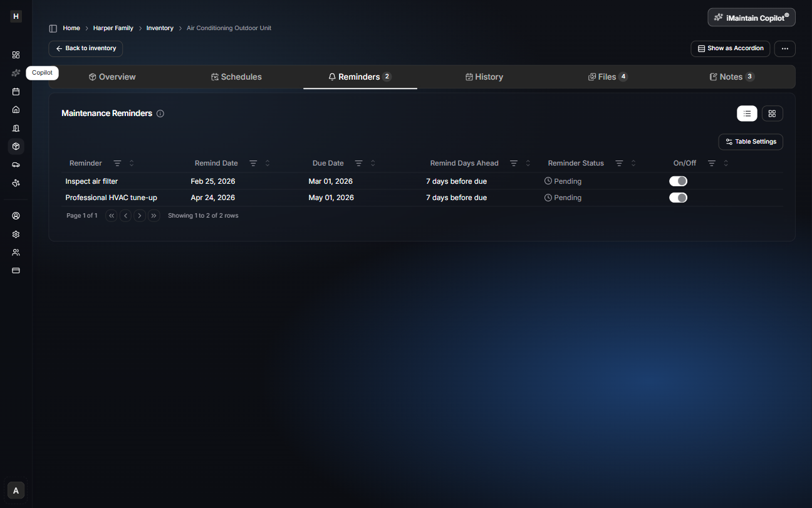812x508 pixels.
Task: Open the calendar icon in the sidebar
Action: (16, 91)
